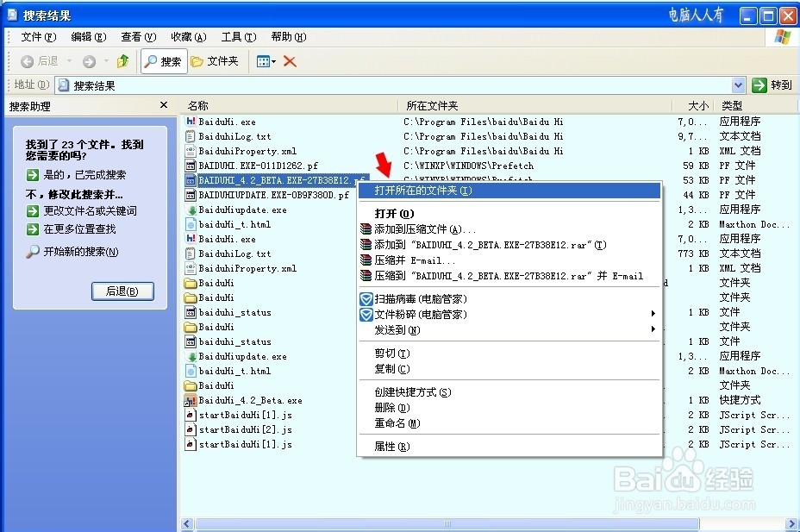This screenshot has height=532, width=800.
Task: Choose 扫描病毒(电脑管家) context menu entry
Action: pos(509,299)
